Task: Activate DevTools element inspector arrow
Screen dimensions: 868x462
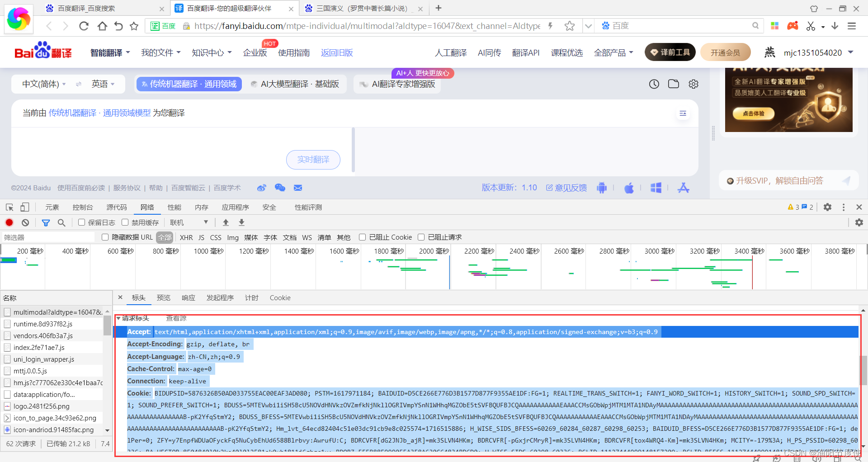Action: [9, 207]
